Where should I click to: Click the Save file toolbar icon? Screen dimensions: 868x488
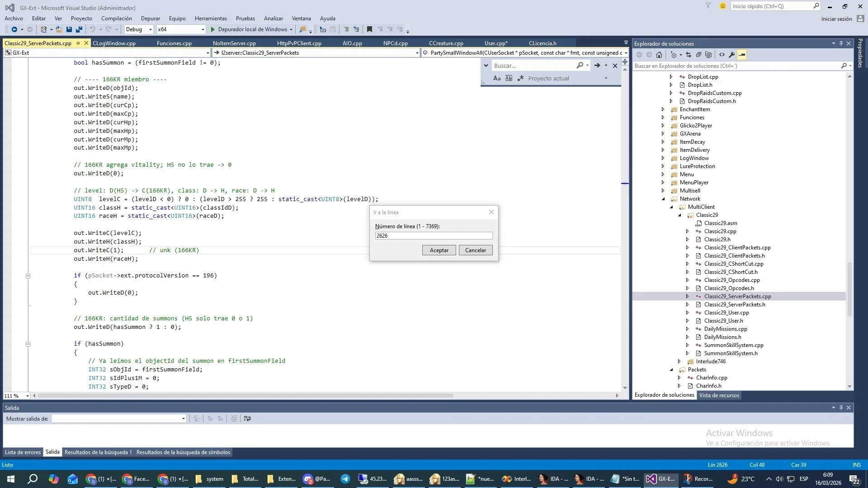coord(69,29)
